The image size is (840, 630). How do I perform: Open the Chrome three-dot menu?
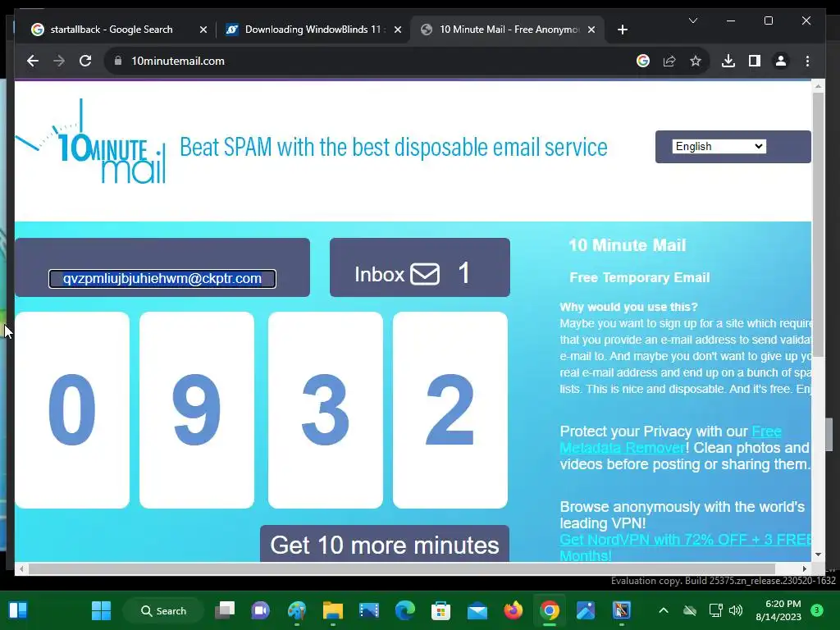(807, 61)
